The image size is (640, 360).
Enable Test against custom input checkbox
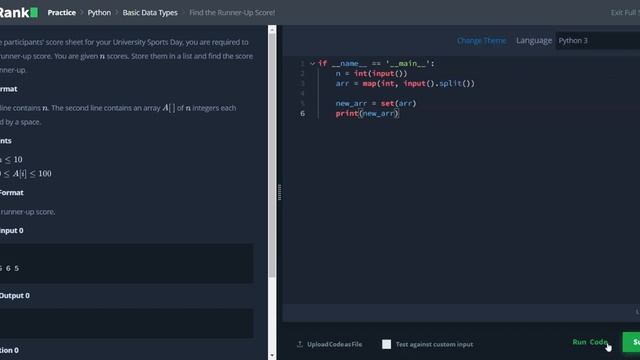(387, 344)
